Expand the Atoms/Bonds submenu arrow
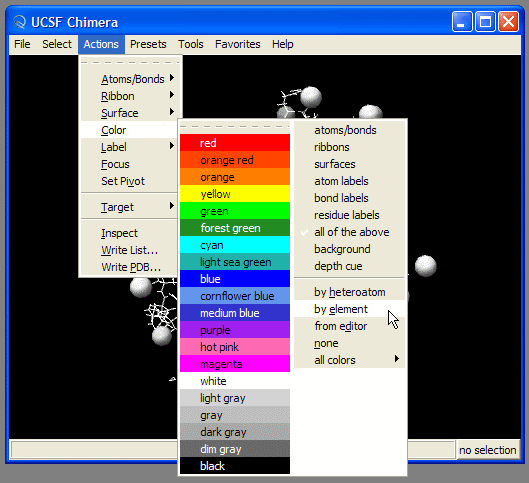Viewport: 529px width, 483px height. coord(172,78)
